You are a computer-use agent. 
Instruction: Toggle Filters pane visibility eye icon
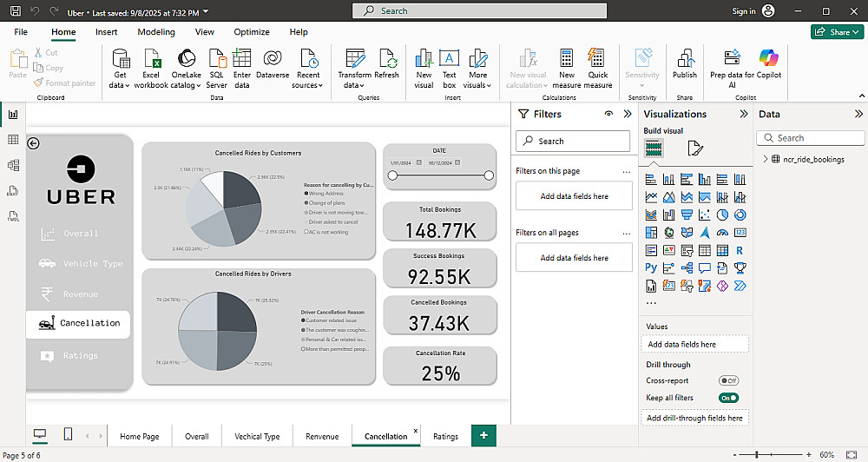tap(607, 114)
